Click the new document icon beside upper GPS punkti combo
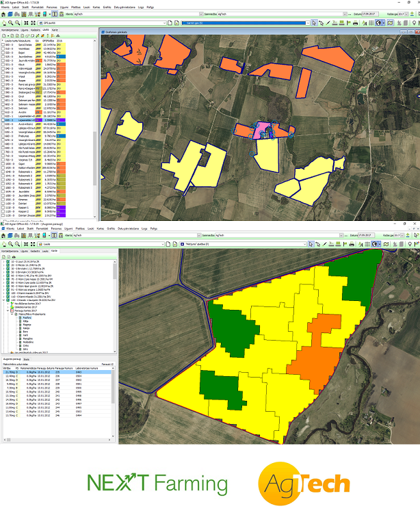Screen dimensions: 420x513 [x=170, y=23]
